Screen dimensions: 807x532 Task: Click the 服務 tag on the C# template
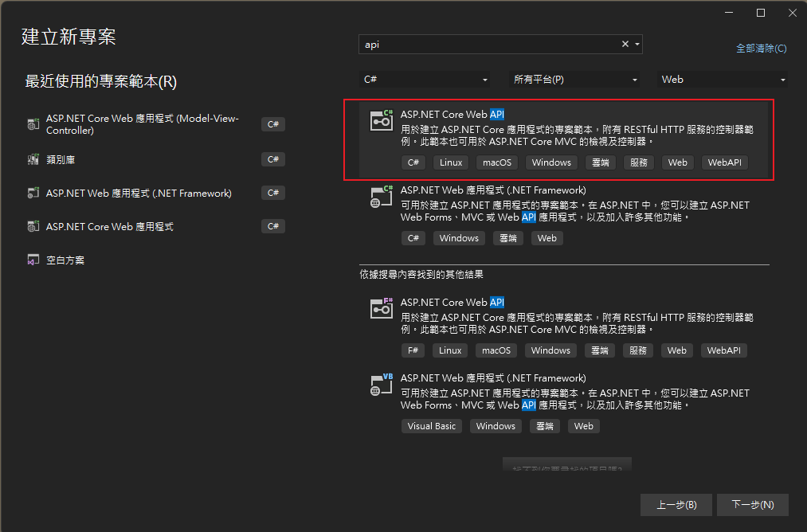(639, 162)
